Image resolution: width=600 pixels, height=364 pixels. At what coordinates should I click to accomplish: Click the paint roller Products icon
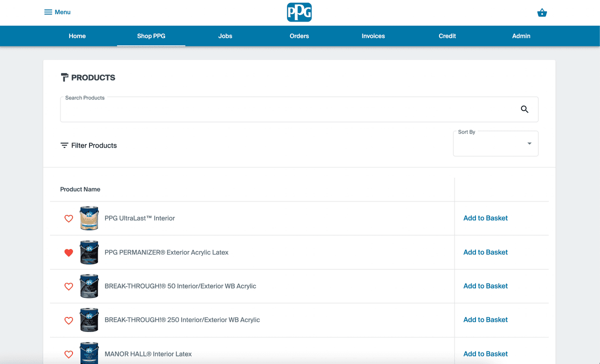tap(64, 77)
